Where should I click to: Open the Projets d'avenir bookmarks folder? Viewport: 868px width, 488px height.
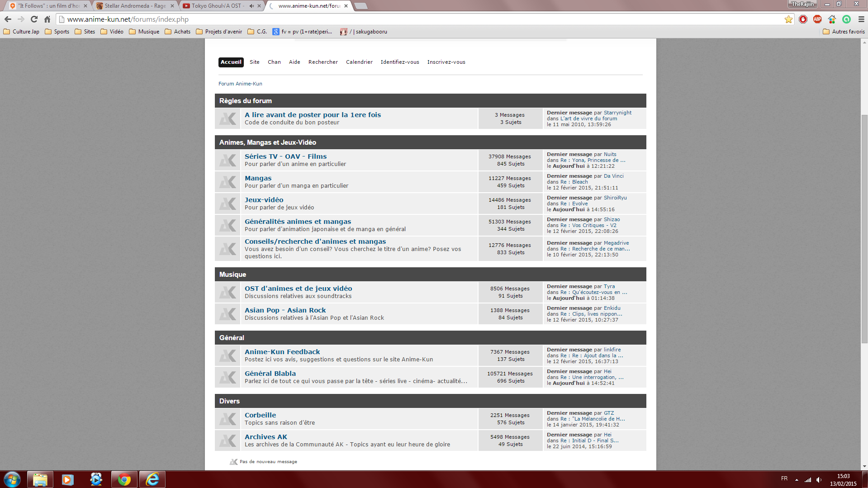pyautogui.click(x=219, y=32)
